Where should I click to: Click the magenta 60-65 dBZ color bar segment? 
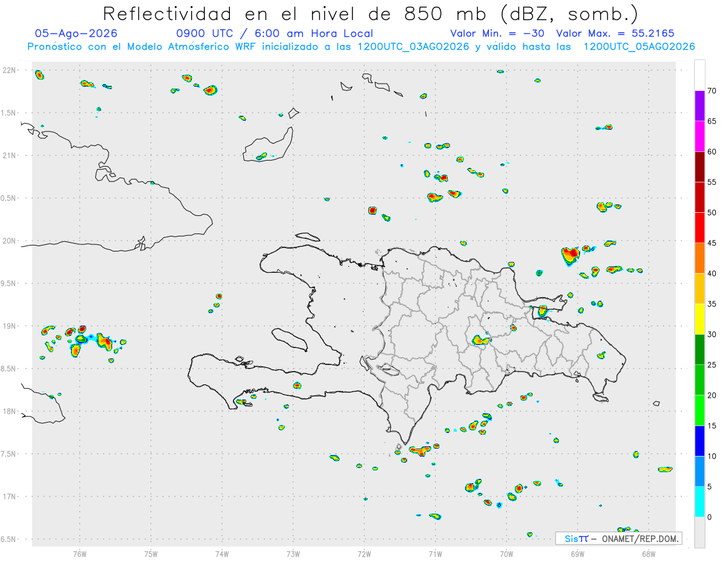699,136
